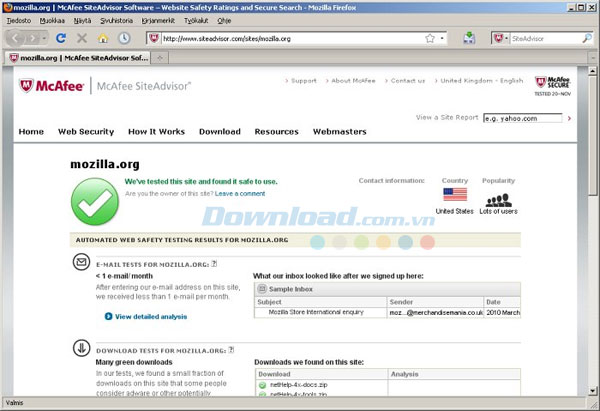Viewport: 600px width, 411px height.
Task: Open the Download navigation item
Action: click(220, 132)
